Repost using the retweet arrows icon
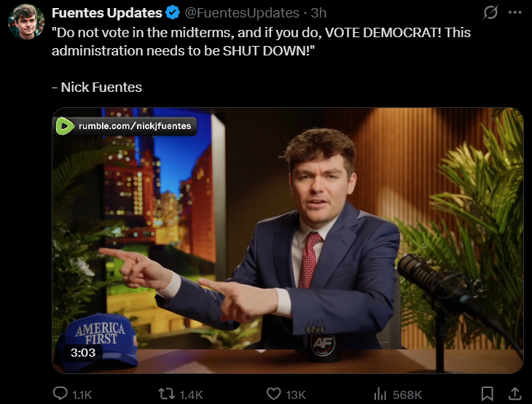 click(x=167, y=394)
